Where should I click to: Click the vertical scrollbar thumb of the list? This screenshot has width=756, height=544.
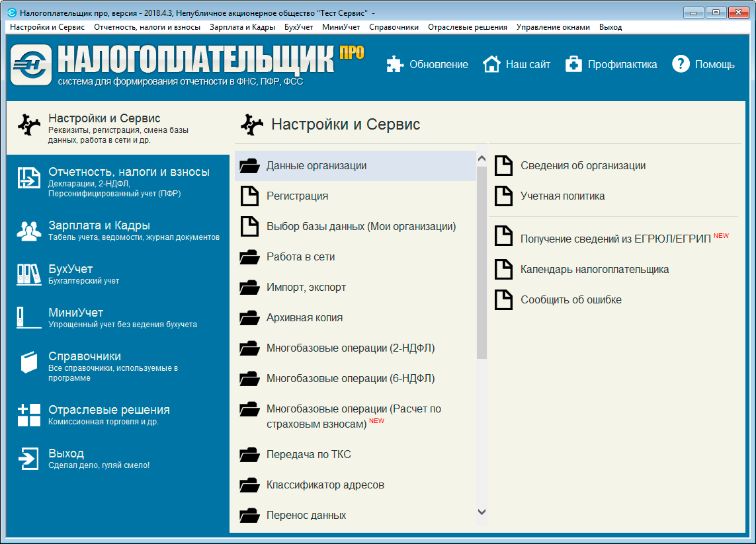coord(482,262)
